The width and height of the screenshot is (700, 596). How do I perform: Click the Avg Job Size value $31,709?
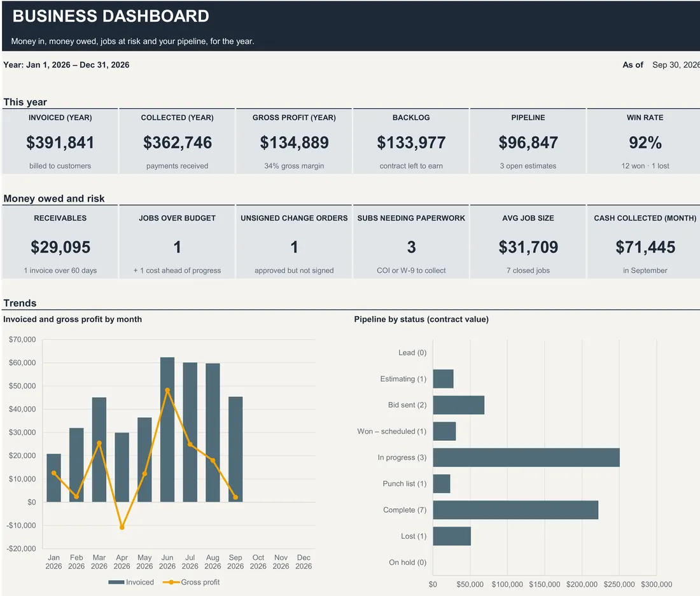coord(528,247)
